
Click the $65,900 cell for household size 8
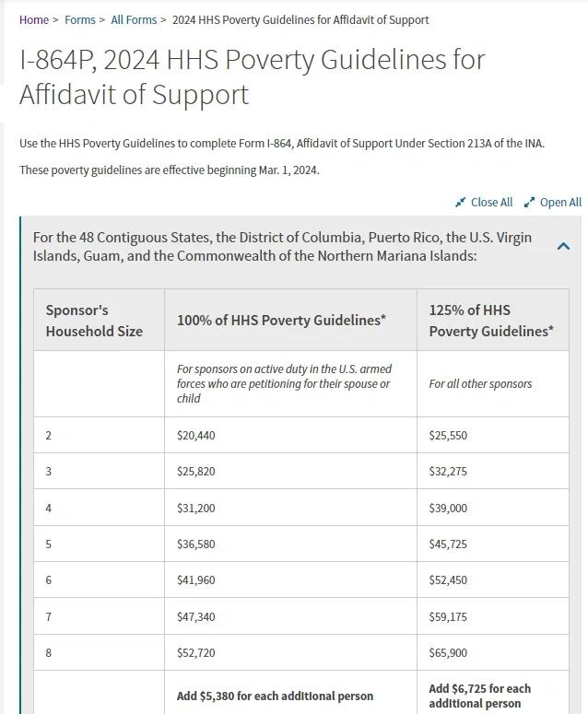(448, 652)
